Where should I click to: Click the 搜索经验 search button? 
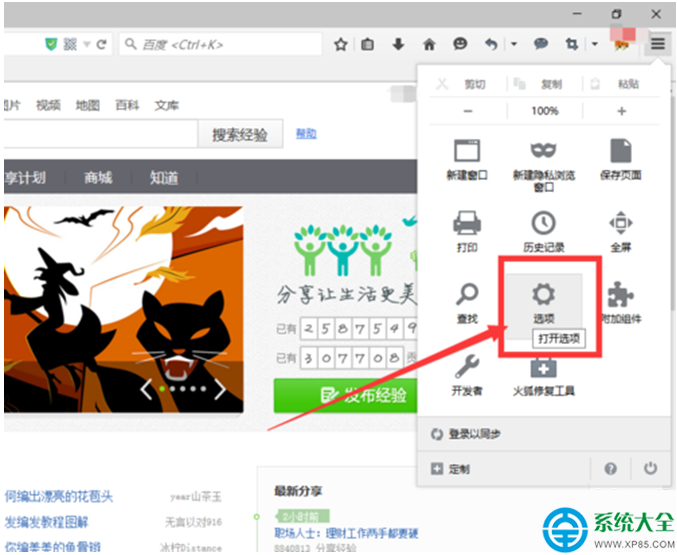point(240,135)
